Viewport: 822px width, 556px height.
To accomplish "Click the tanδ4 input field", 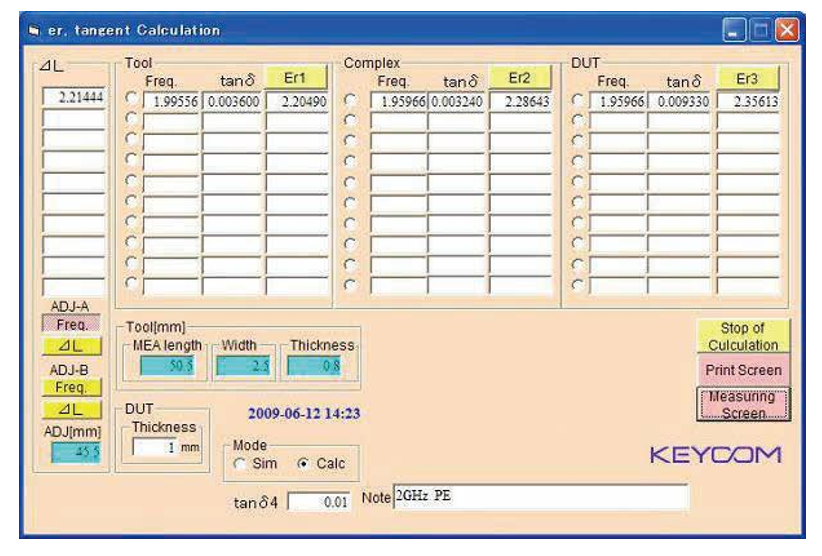I will point(319,502).
